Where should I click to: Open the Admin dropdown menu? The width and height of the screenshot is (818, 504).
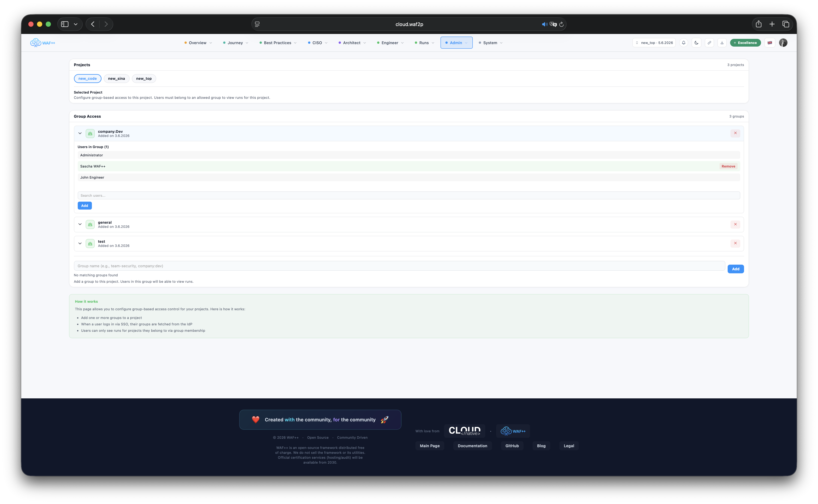[456, 43]
